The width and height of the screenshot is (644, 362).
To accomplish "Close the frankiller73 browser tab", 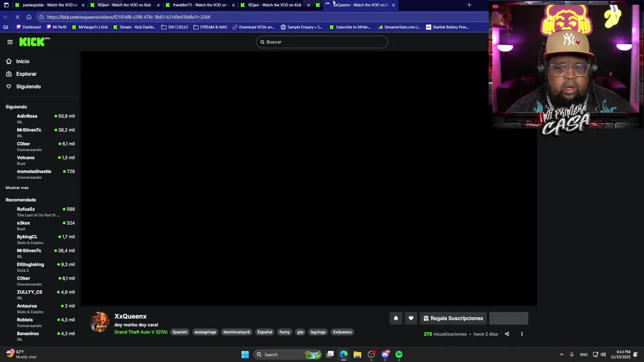I will [x=233, y=5].
